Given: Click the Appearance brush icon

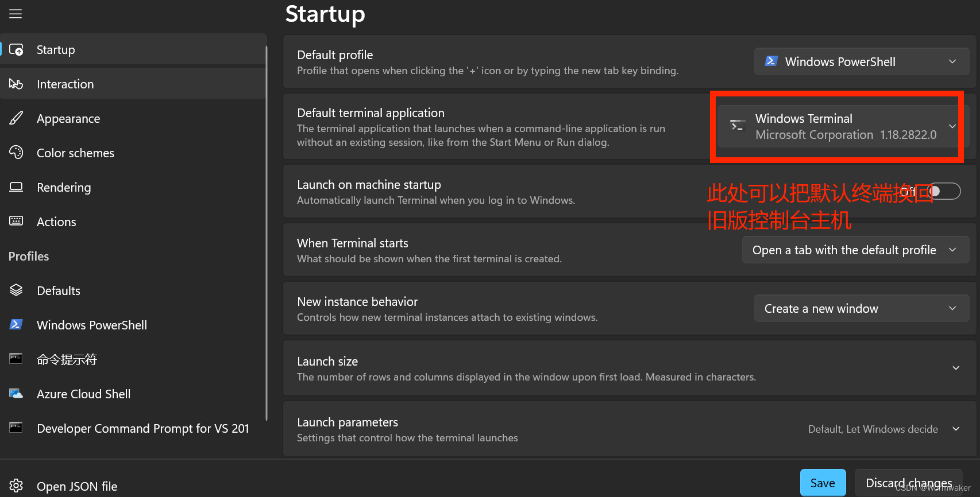Looking at the screenshot, I should pyautogui.click(x=16, y=118).
